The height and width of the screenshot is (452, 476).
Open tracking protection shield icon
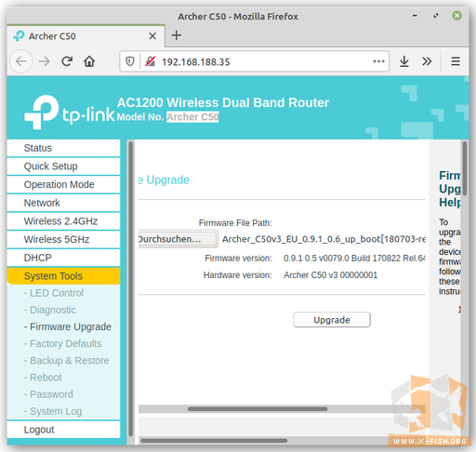pyautogui.click(x=130, y=61)
